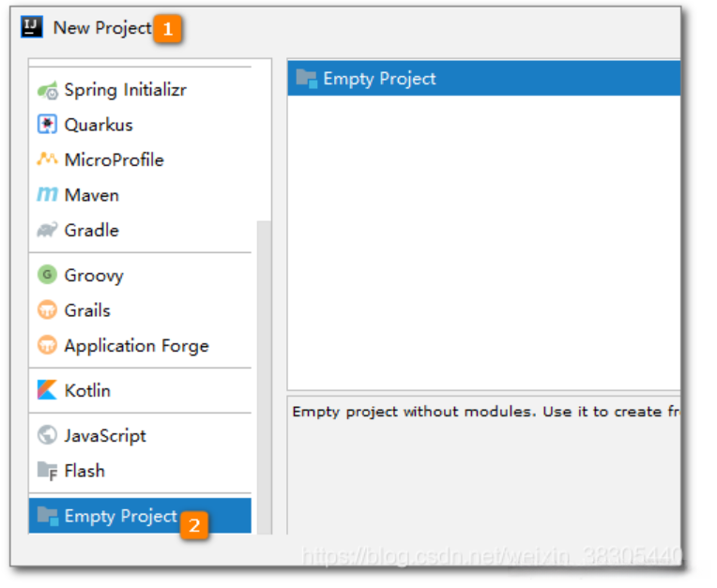This screenshot has width=717, height=588.
Task: Click the Spring Initializr icon
Action: tap(47, 90)
